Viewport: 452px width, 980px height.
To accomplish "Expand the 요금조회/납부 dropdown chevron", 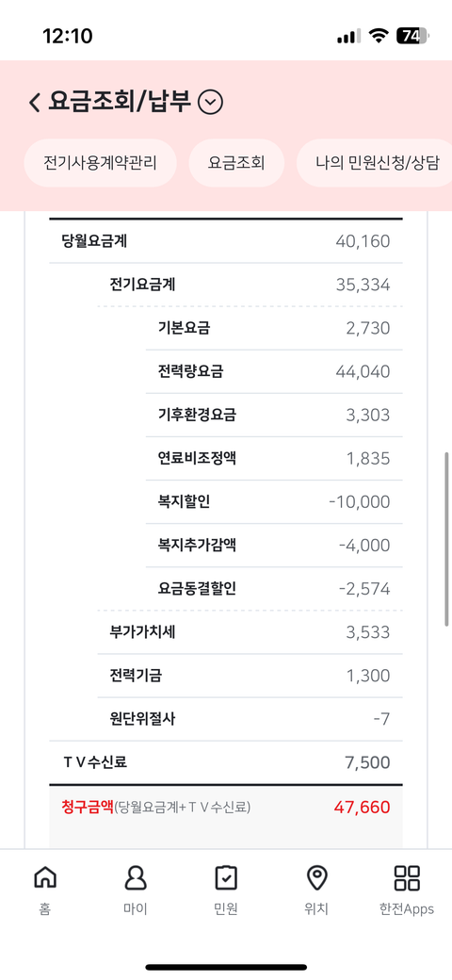I will (x=210, y=103).
